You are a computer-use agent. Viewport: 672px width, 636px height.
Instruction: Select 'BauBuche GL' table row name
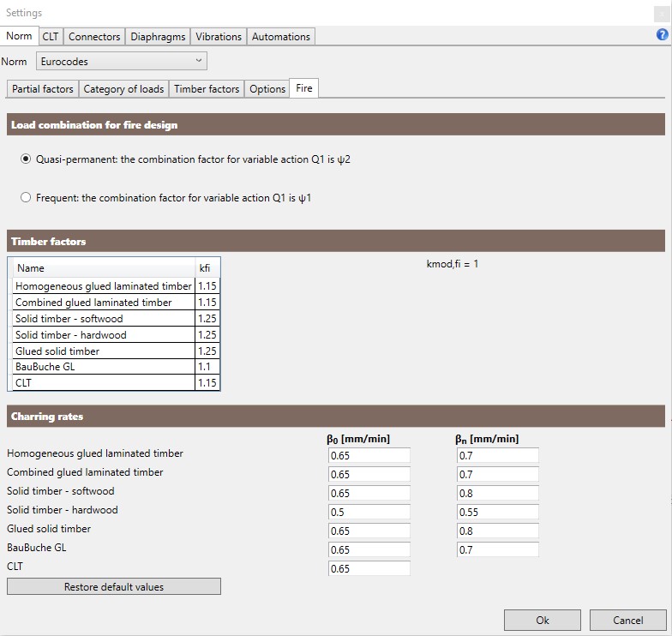pos(104,367)
